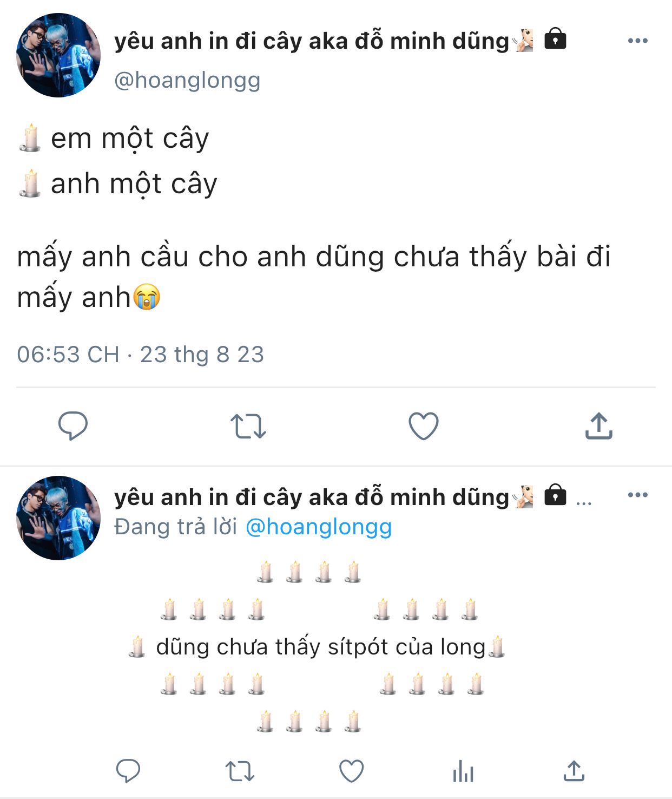Open the @hoanglongg handle under main author

click(187, 80)
